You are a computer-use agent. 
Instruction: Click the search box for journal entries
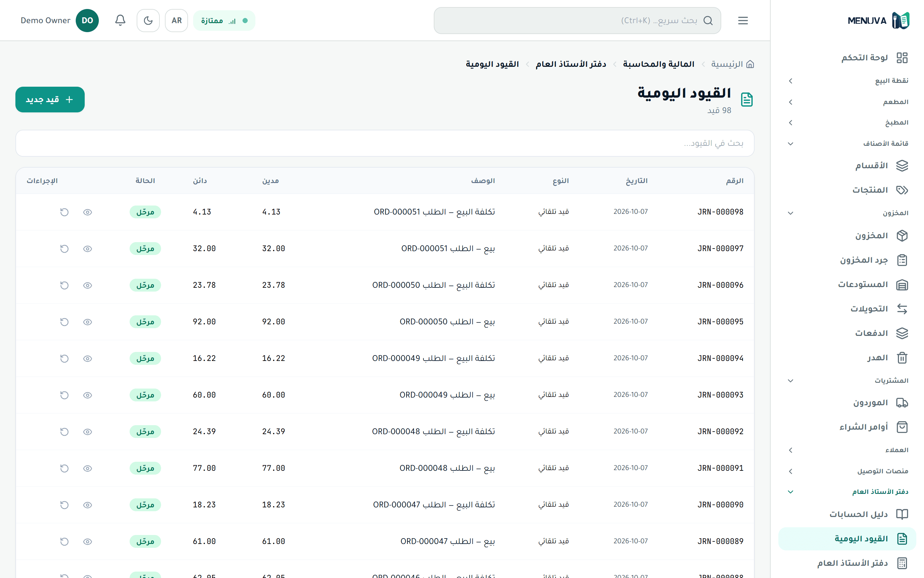coord(385,143)
